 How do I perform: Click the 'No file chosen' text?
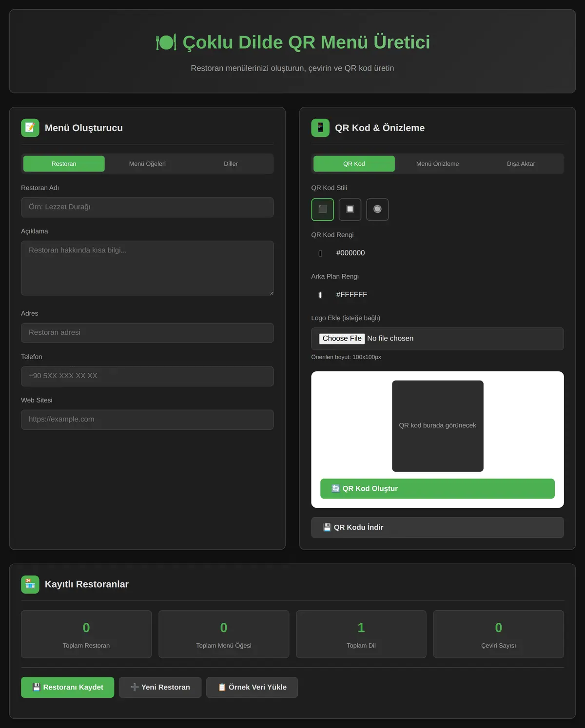pos(390,339)
